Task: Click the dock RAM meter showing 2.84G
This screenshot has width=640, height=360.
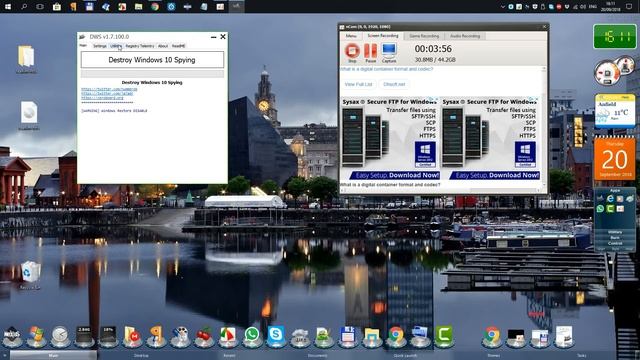Action: pos(84,336)
